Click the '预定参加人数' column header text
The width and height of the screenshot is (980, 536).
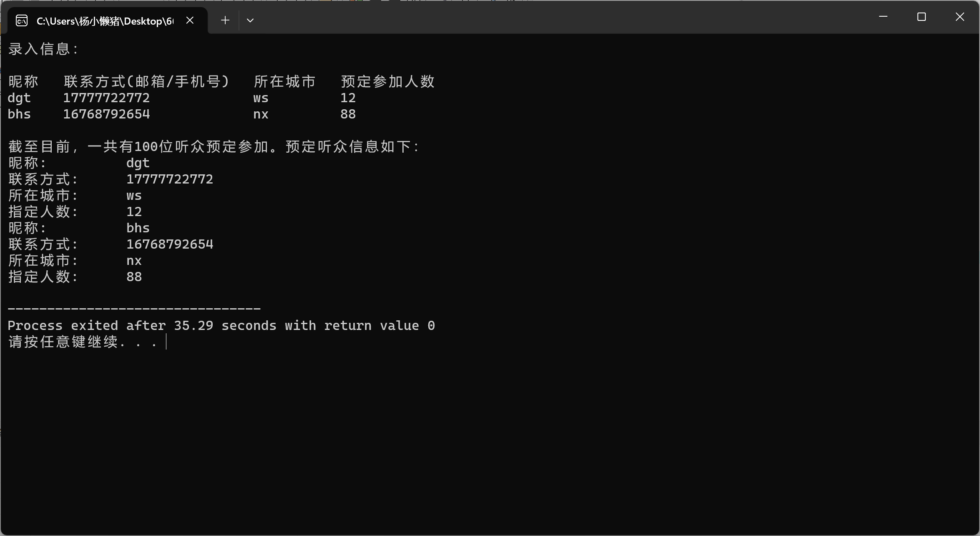(x=387, y=81)
